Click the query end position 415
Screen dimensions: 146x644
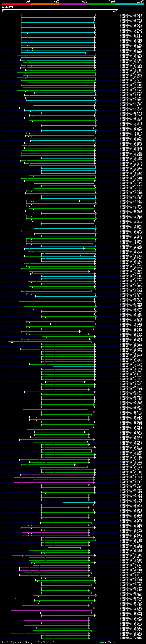(x=115, y=11)
